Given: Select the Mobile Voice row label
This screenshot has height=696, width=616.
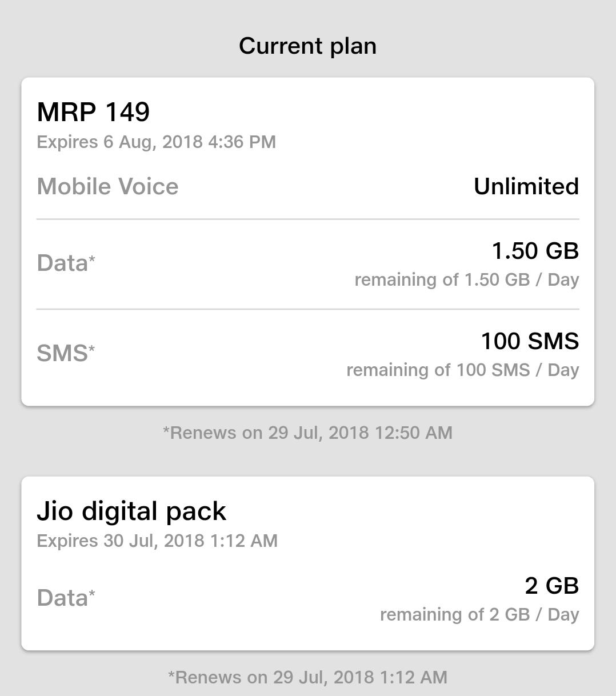Looking at the screenshot, I should 107,186.
